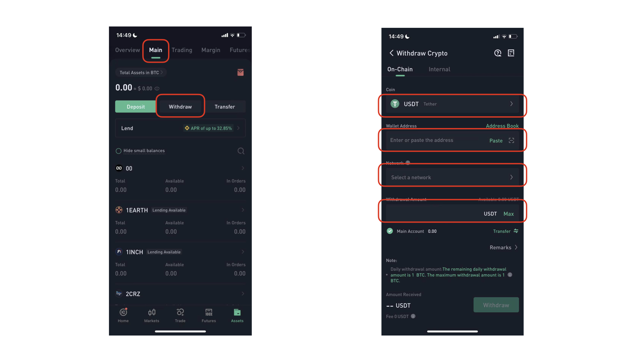Tap the envelope notification icon

pos(240,72)
